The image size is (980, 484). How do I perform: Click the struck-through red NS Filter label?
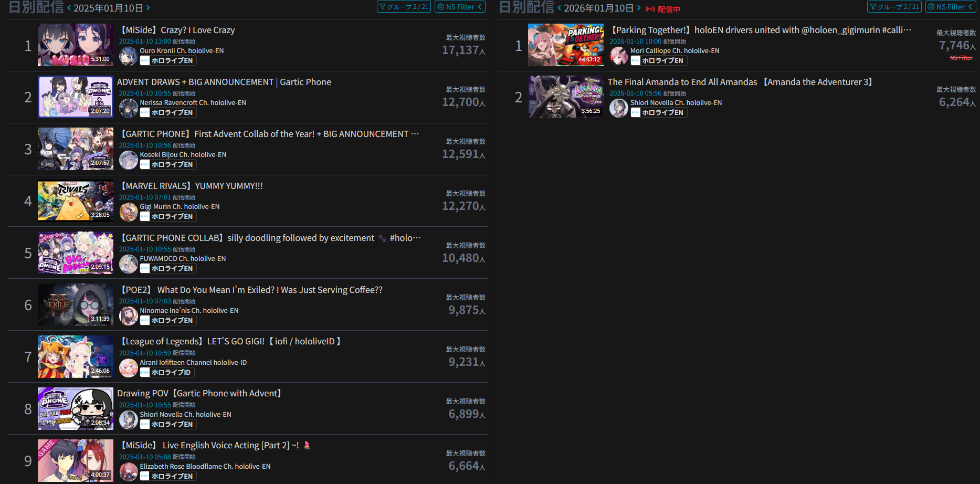click(961, 58)
